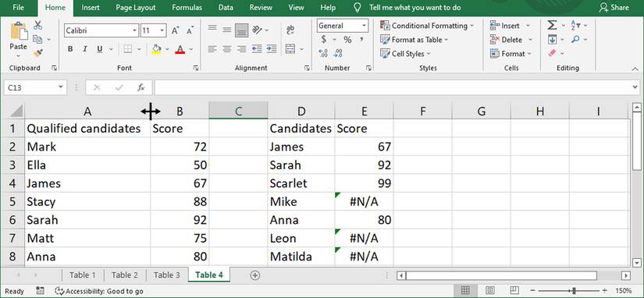Switch to the Formulas tab
The image size is (644, 298).
[187, 7]
